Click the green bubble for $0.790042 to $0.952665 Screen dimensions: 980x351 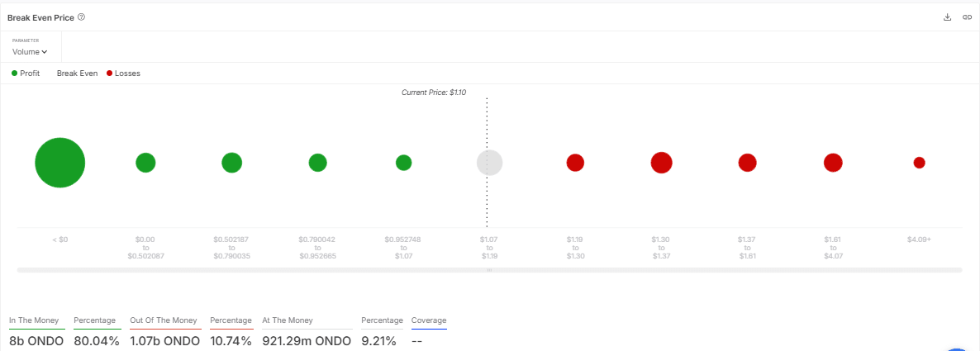click(x=317, y=163)
